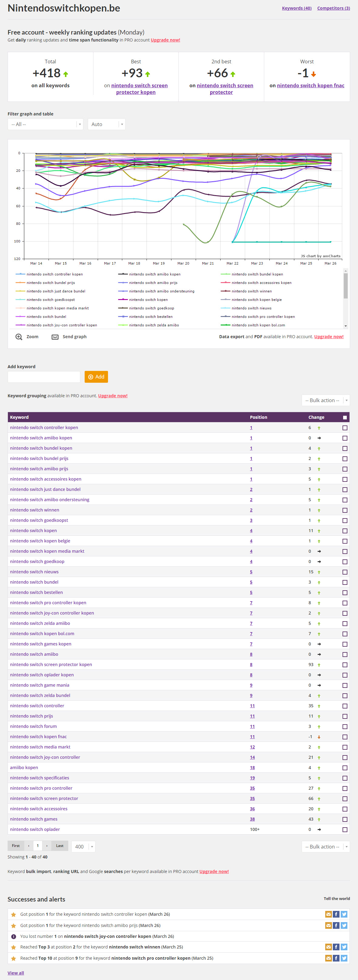Open the Worst keyword link nintendo switch kopen fnac
This screenshot has width=358, height=980.
[310, 85]
